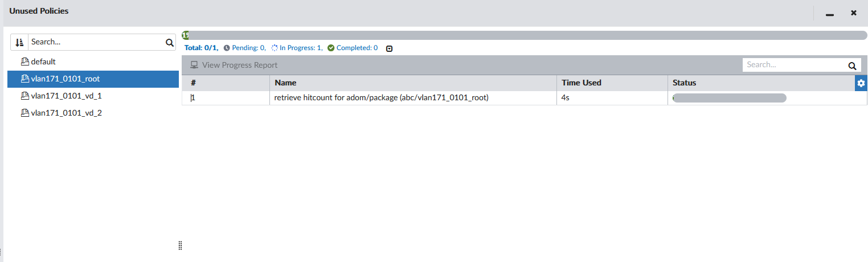This screenshot has width=868, height=262.
Task: Click the sort order icon beside left search
Action: [20, 42]
